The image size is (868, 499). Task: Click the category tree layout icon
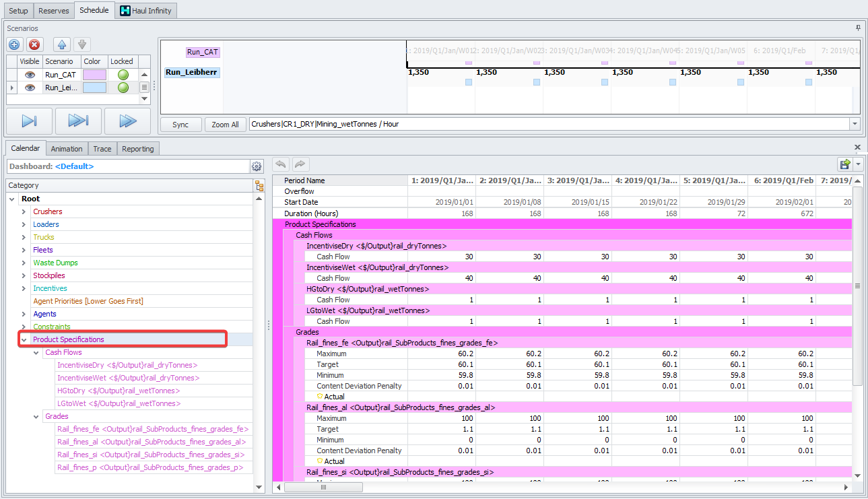tap(259, 186)
